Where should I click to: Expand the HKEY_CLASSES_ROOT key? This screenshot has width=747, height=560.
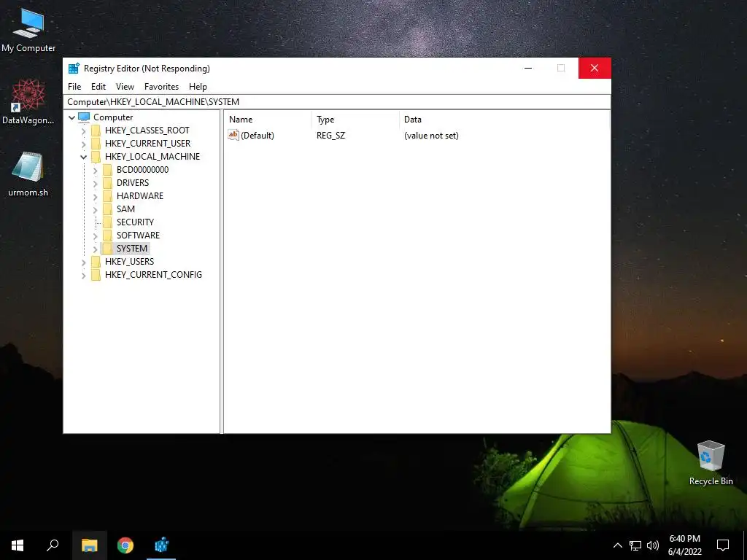84,131
